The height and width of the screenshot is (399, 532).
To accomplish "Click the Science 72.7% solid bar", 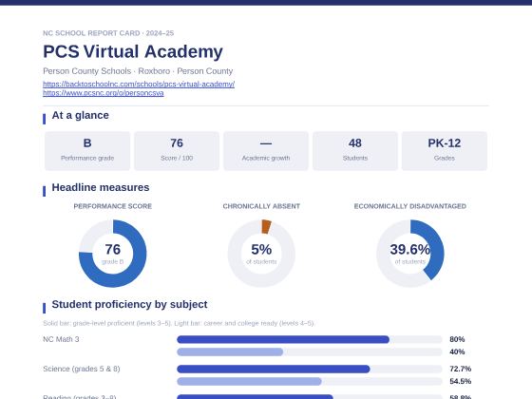I will (x=274, y=369).
